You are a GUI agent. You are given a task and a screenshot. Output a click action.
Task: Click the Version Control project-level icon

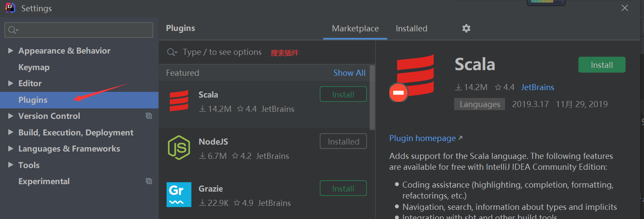tap(149, 116)
